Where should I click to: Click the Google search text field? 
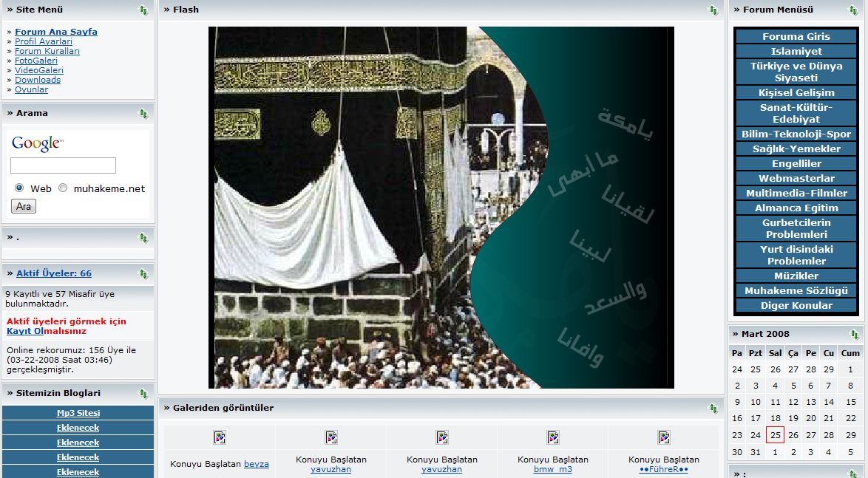(x=63, y=165)
